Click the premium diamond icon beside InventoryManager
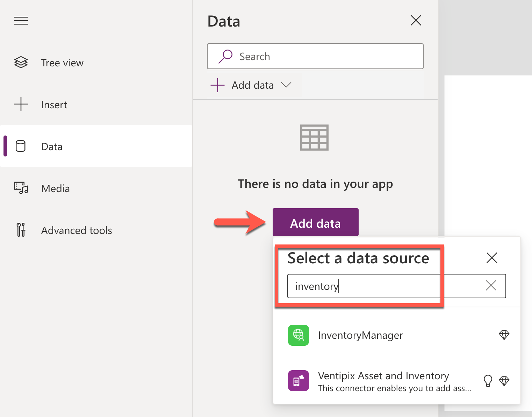 coord(504,335)
